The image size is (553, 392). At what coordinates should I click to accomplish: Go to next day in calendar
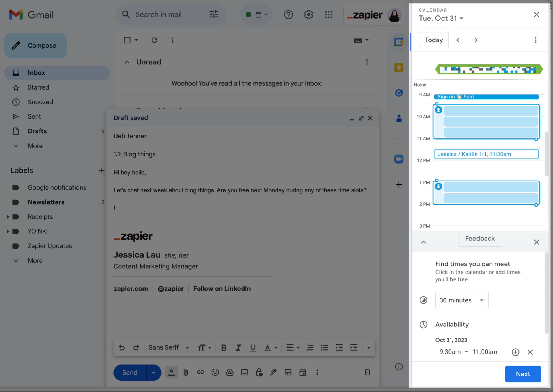[476, 40]
